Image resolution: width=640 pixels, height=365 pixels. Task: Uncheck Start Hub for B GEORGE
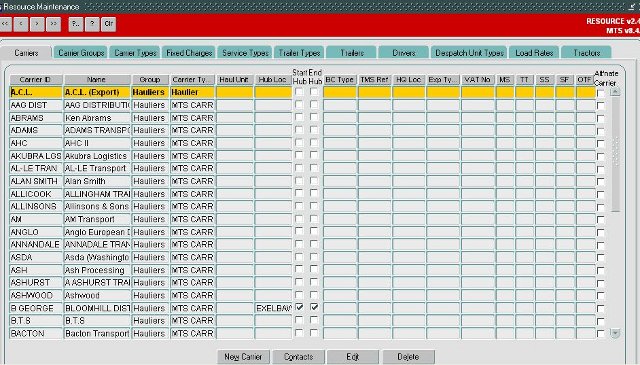coord(299,307)
